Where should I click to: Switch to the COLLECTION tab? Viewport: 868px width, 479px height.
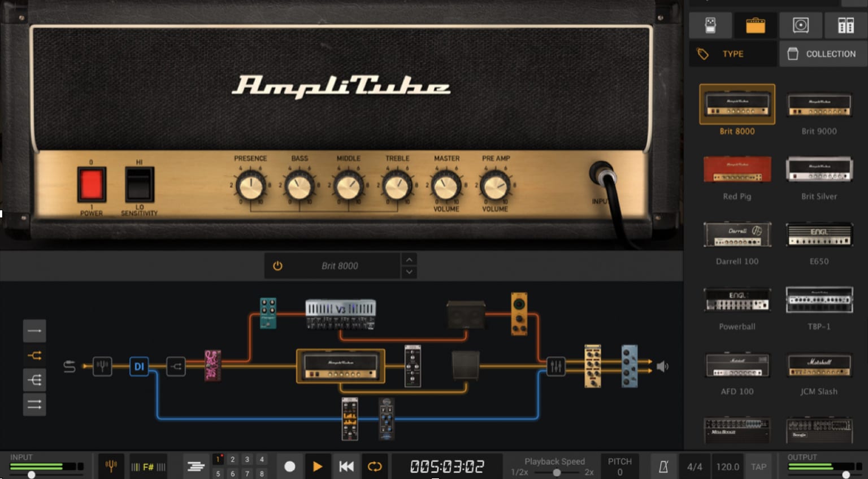[x=823, y=54]
